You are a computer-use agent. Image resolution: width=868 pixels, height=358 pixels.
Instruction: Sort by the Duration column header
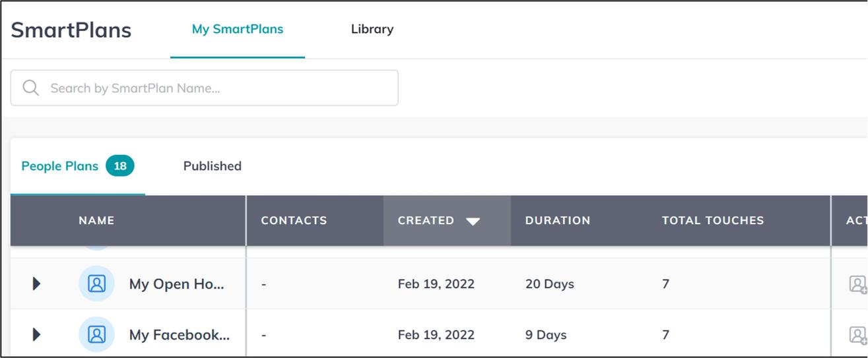tap(558, 220)
